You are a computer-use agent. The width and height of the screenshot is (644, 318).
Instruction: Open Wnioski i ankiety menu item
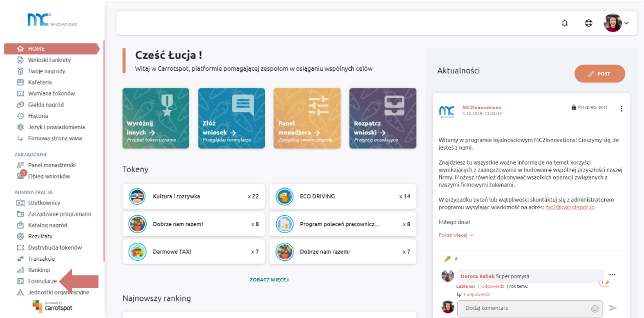point(49,60)
